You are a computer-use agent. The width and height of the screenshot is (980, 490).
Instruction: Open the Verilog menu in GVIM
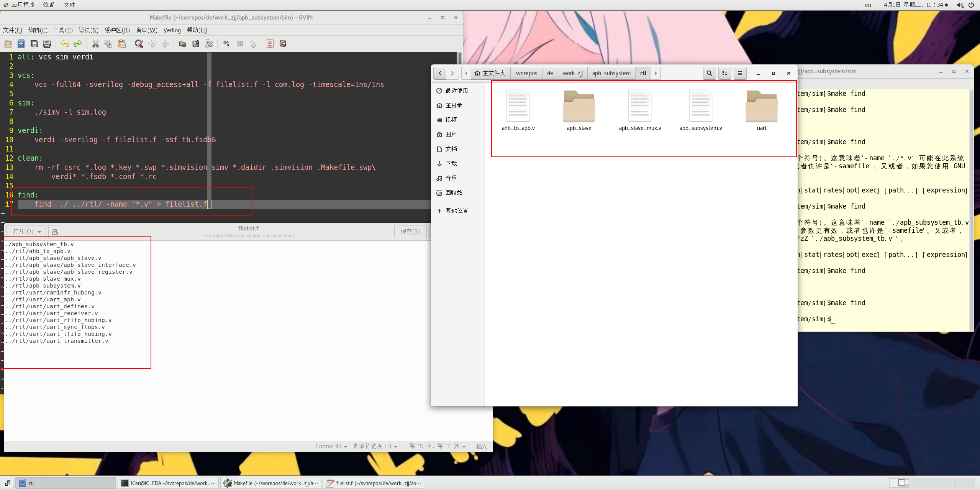172,30
